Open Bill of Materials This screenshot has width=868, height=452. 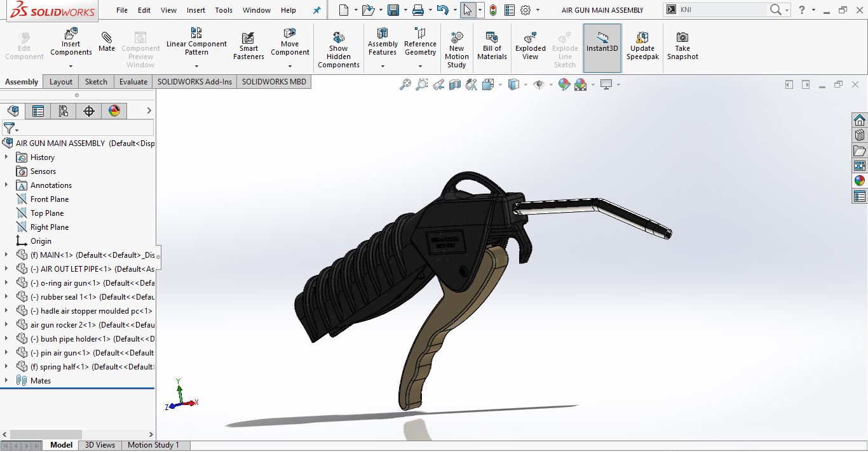tap(492, 46)
